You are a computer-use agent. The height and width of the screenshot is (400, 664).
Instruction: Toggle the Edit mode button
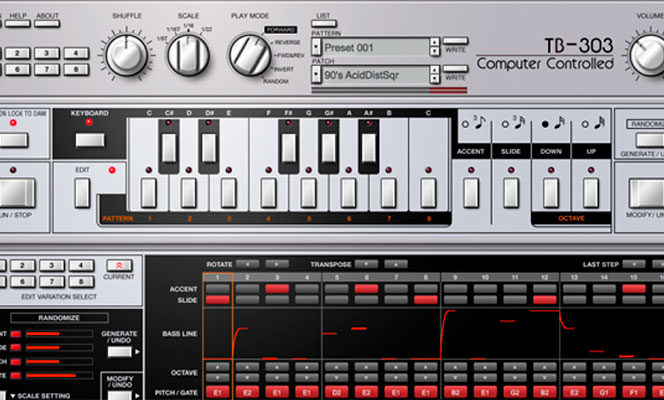(82, 193)
